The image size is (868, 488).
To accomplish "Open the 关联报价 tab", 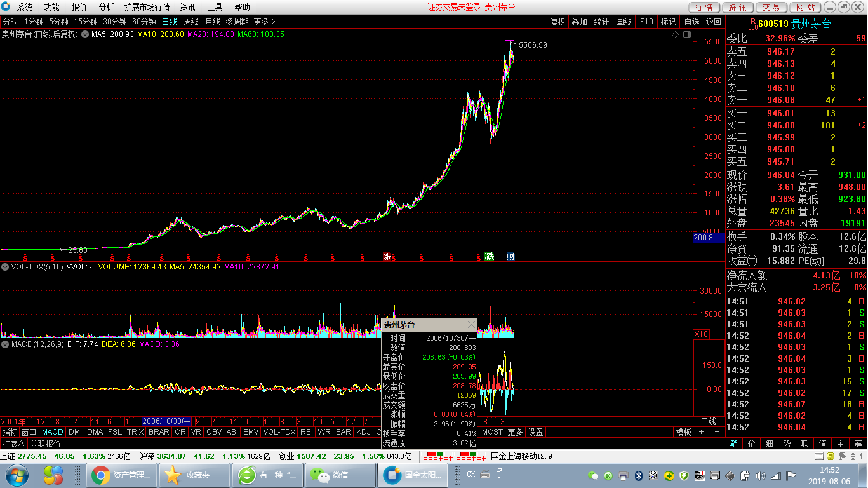I will (x=46, y=444).
